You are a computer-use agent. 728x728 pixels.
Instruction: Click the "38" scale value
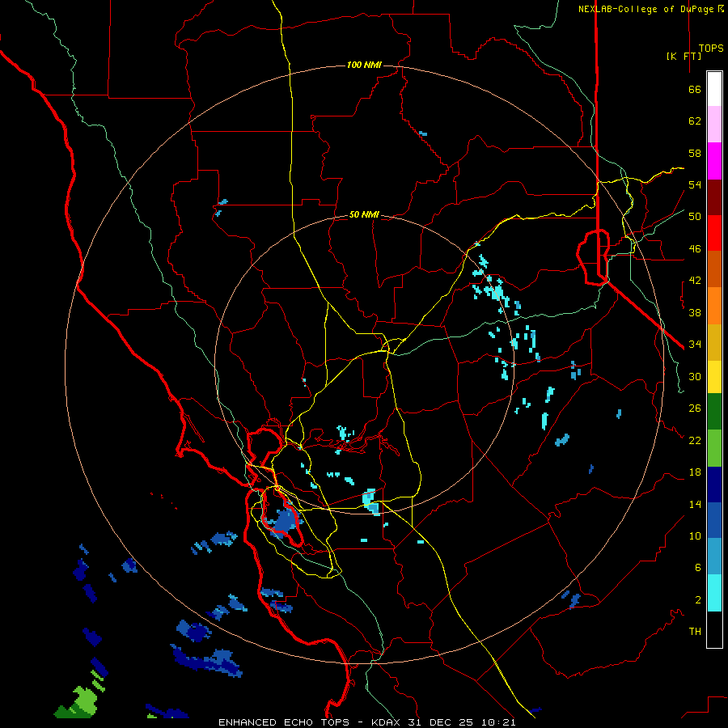pyautogui.click(x=695, y=313)
